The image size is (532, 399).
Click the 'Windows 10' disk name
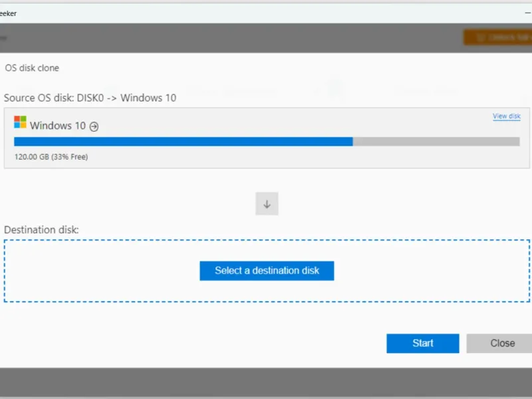(x=58, y=126)
